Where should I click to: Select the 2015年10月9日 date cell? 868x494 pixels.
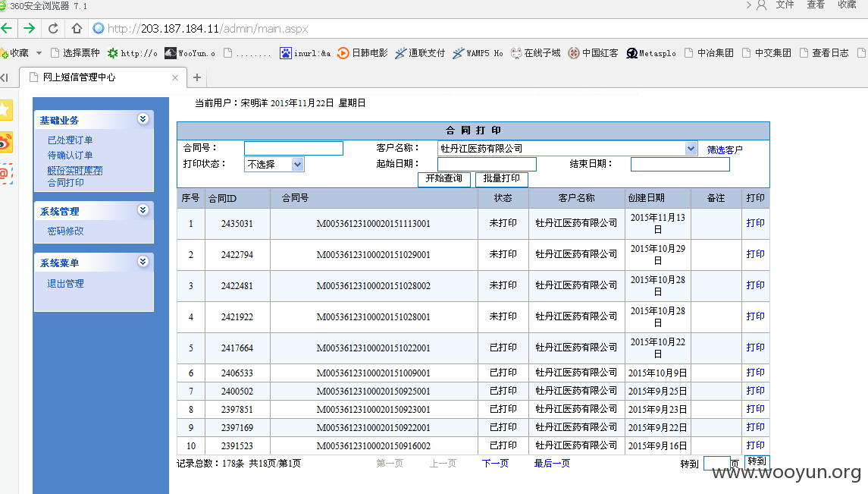658,373
